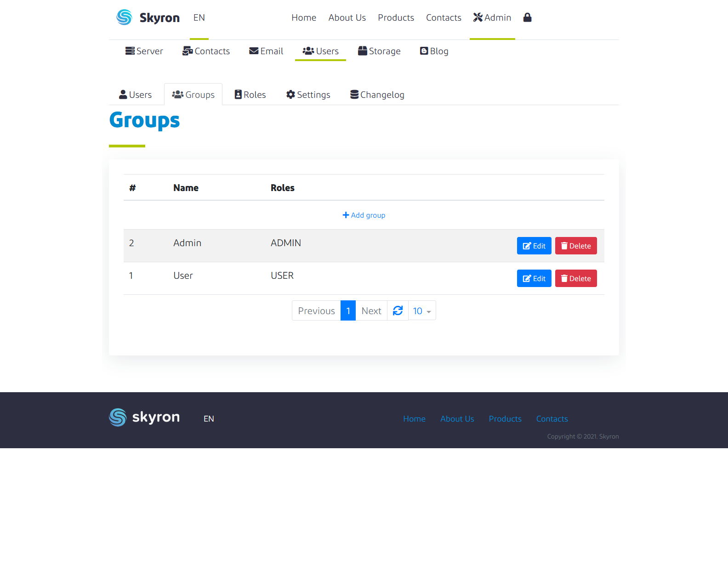Screen dimensions: 728x586
Task: Open the Settings sub-tab
Action: (x=308, y=95)
